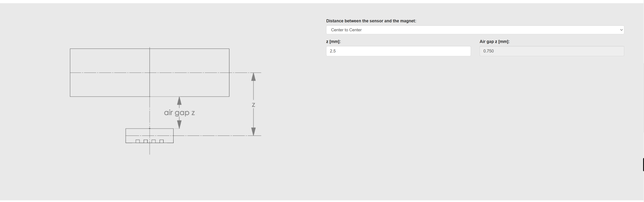Click the dash-dot line right of the sensor
This screenshot has height=202, width=644.
(x=217, y=136)
